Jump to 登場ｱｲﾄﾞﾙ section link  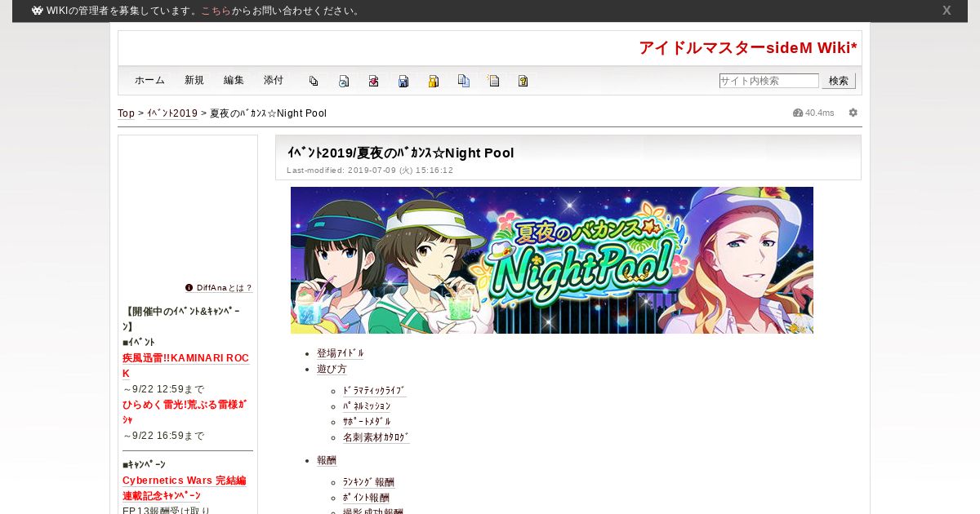tap(341, 353)
